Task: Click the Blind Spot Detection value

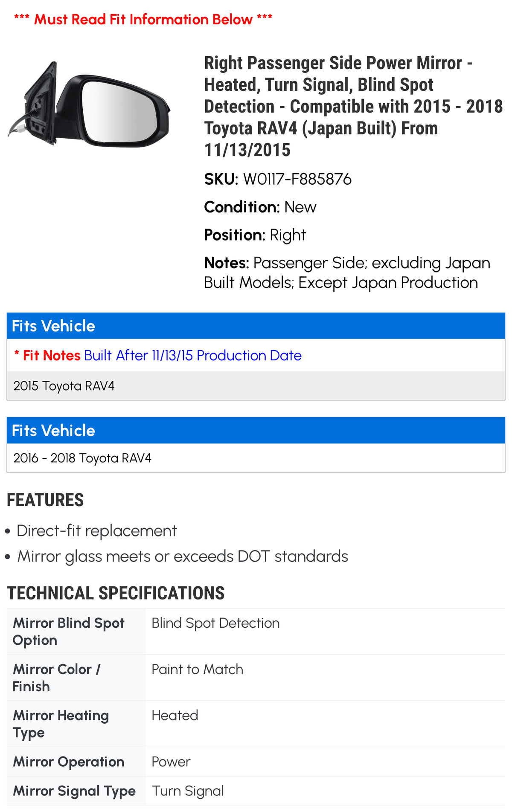Action: [215, 623]
